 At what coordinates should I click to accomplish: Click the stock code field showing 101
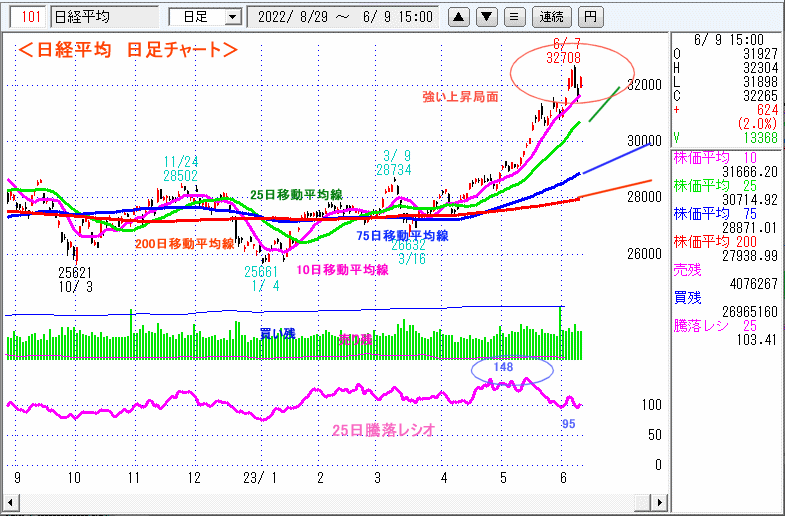click(x=30, y=17)
